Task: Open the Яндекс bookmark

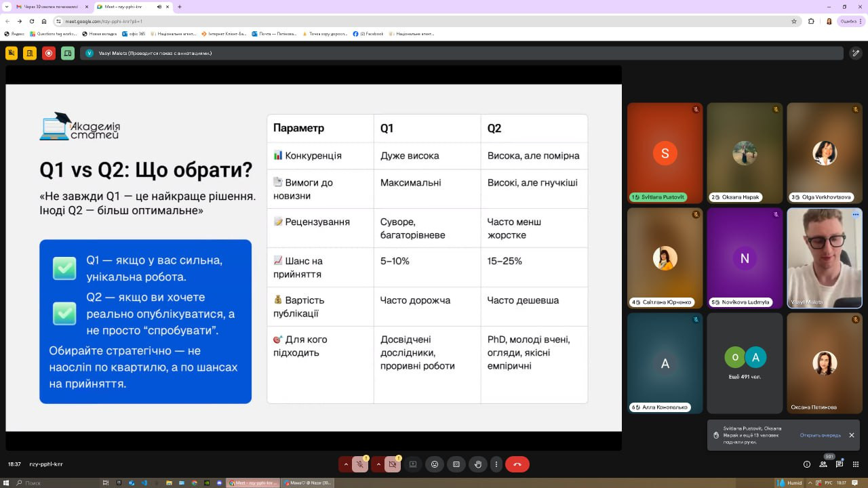Action: pyautogui.click(x=14, y=33)
